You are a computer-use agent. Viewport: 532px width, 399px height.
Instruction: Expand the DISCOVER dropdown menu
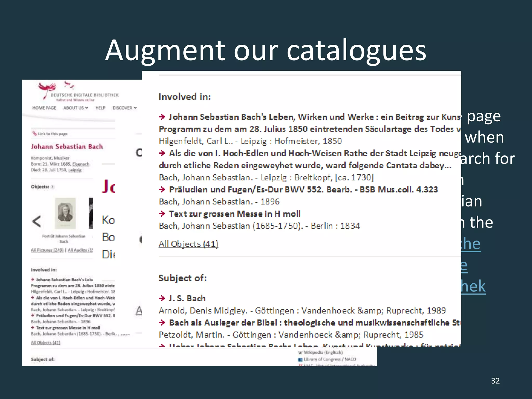[x=125, y=108]
